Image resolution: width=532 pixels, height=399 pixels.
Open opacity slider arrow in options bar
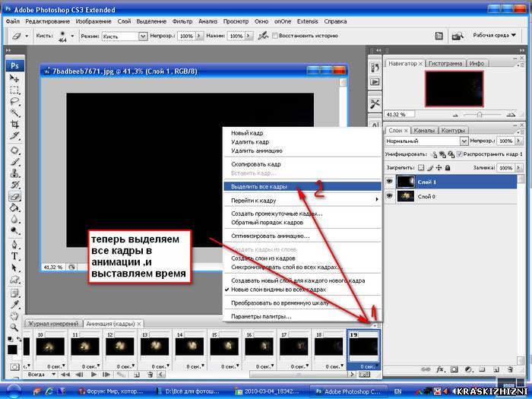199,36
